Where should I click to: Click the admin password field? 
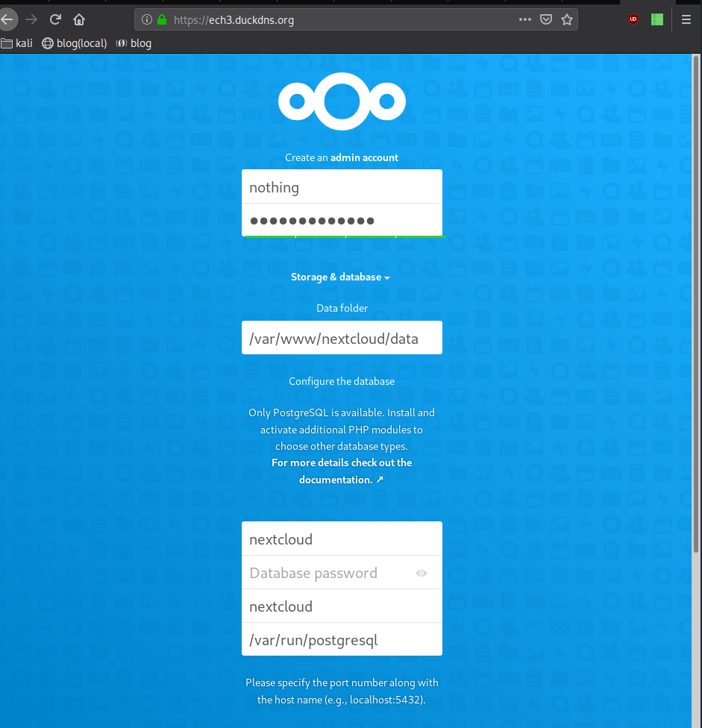point(342,220)
